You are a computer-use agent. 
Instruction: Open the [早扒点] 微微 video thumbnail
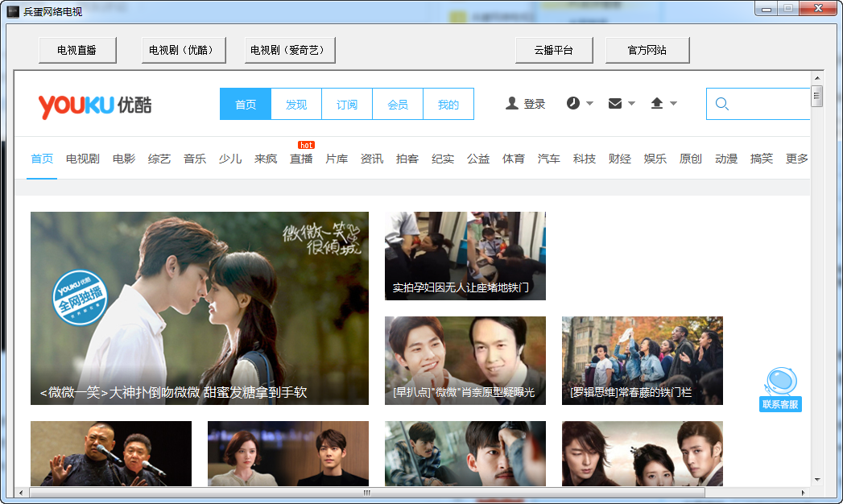[x=465, y=361]
